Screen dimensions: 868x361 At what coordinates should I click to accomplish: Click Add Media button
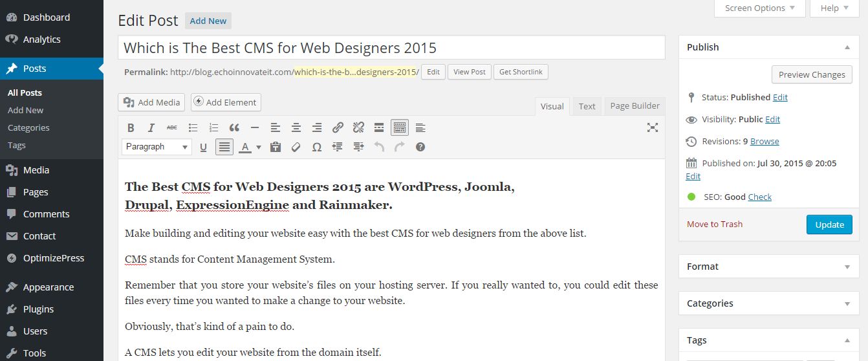pyautogui.click(x=151, y=102)
